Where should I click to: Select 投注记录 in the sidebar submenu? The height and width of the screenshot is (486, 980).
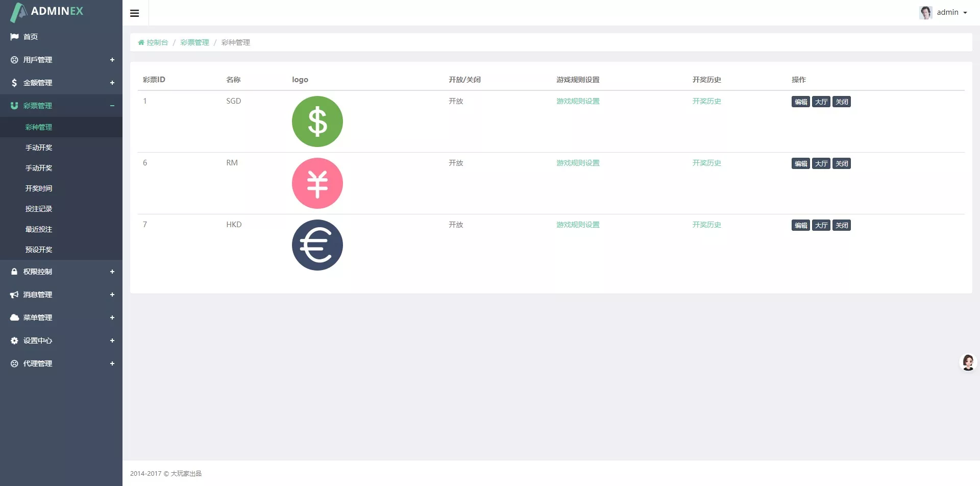tap(39, 209)
